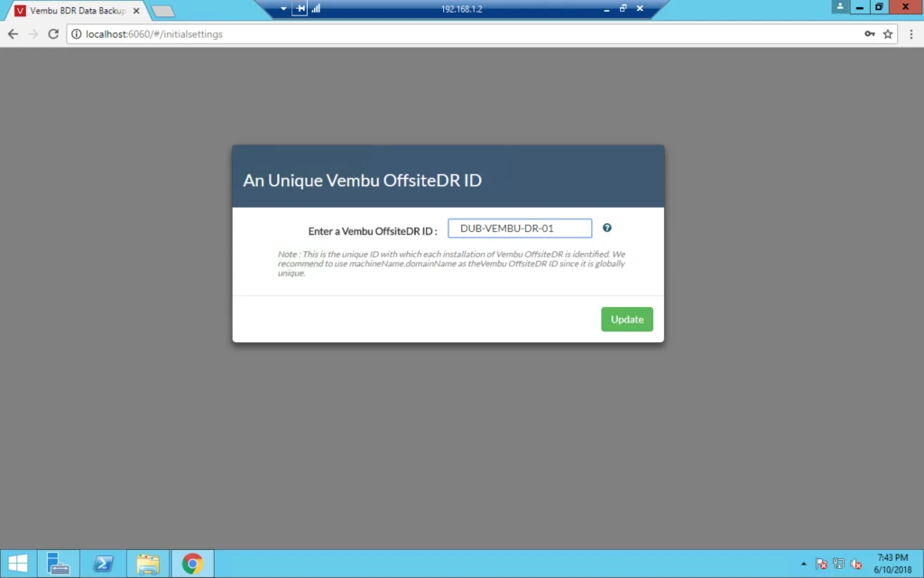This screenshot has height=578, width=924.
Task: Open Chrome's three-dot menu
Action: click(911, 34)
